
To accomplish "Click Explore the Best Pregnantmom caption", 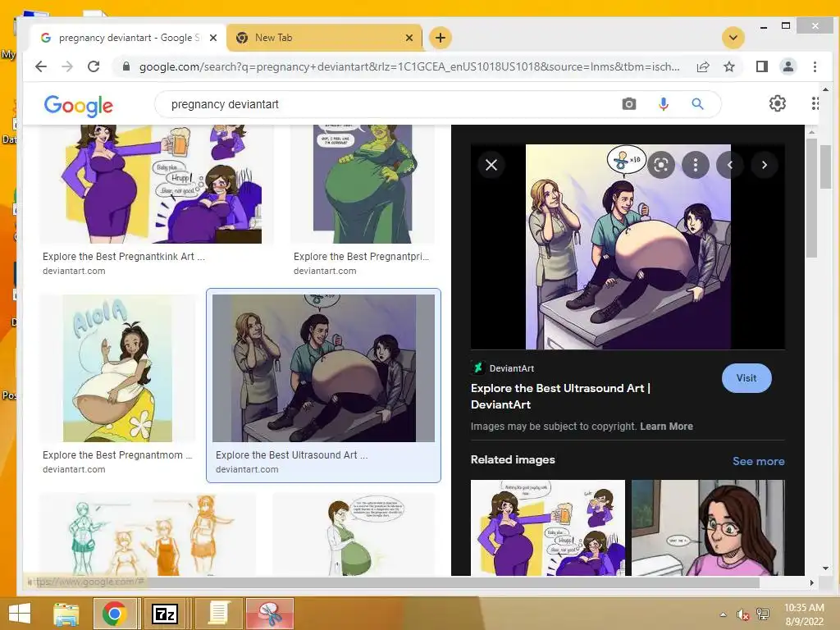I will click(x=117, y=454).
